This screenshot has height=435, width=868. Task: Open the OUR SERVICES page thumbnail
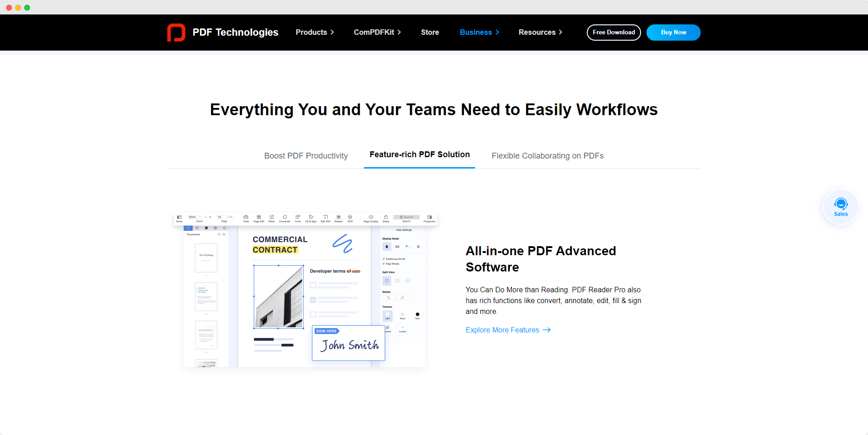point(206,335)
